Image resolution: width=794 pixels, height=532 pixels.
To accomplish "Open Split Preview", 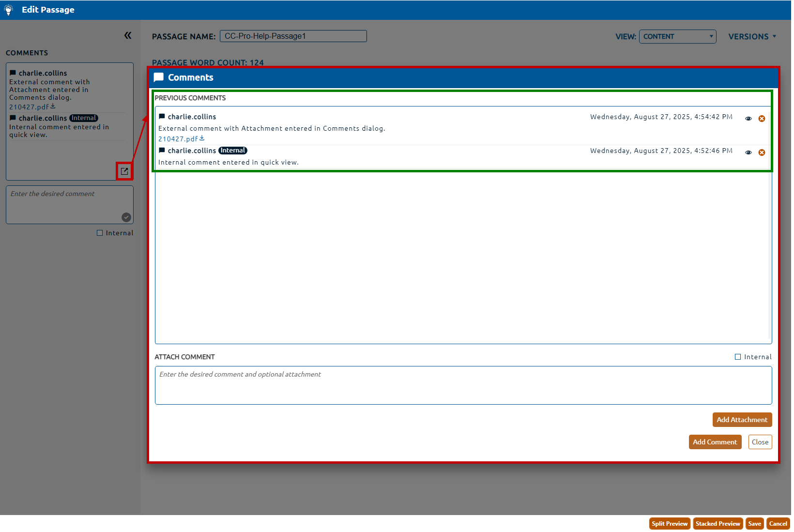I will (x=669, y=524).
